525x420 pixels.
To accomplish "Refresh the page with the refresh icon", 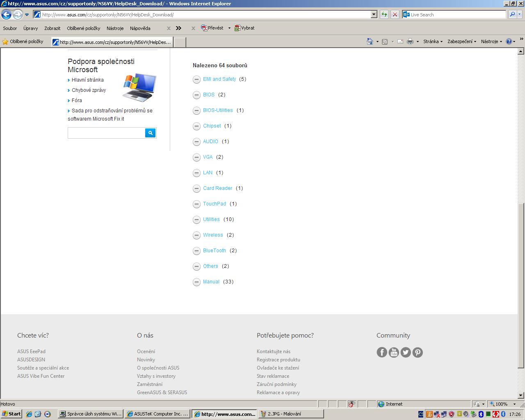I will [x=384, y=14].
